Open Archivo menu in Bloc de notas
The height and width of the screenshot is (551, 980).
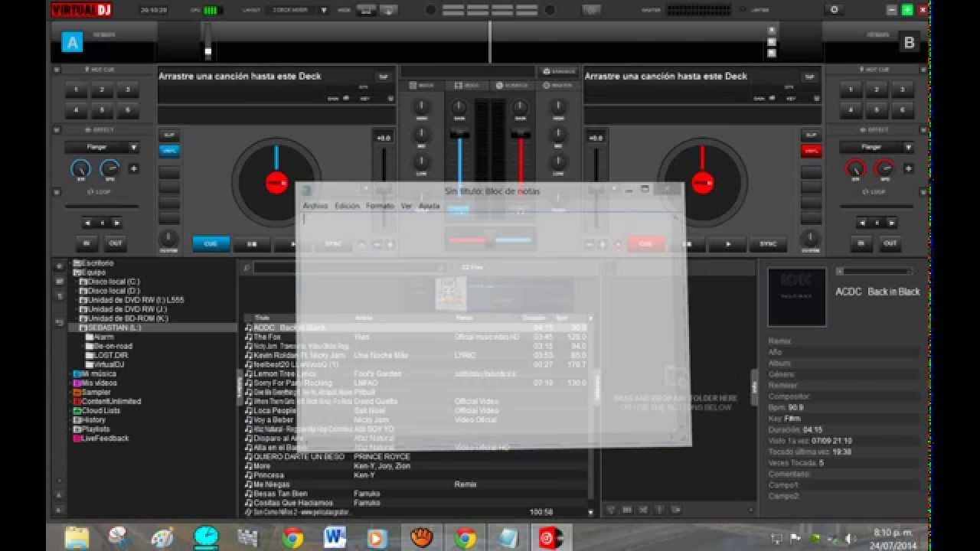point(315,206)
